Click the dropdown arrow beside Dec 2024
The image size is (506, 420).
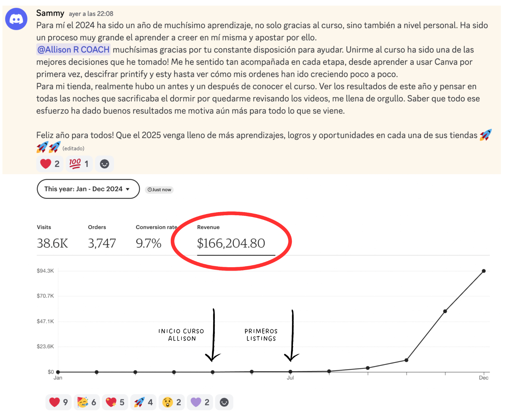(128, 189)
